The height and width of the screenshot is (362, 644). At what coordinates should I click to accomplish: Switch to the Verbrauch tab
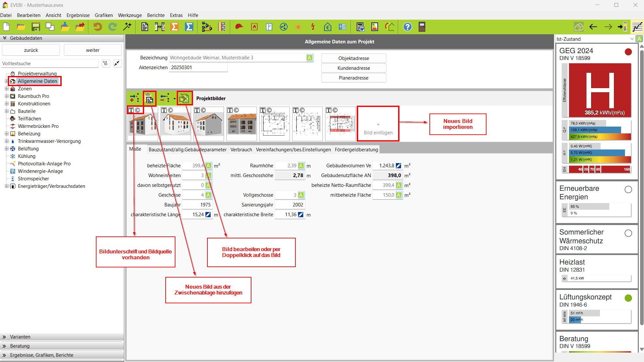point(241,150)
